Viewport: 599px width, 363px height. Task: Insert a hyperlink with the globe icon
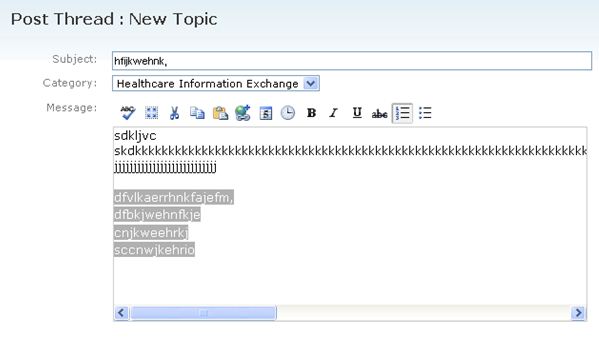point(243,113)
